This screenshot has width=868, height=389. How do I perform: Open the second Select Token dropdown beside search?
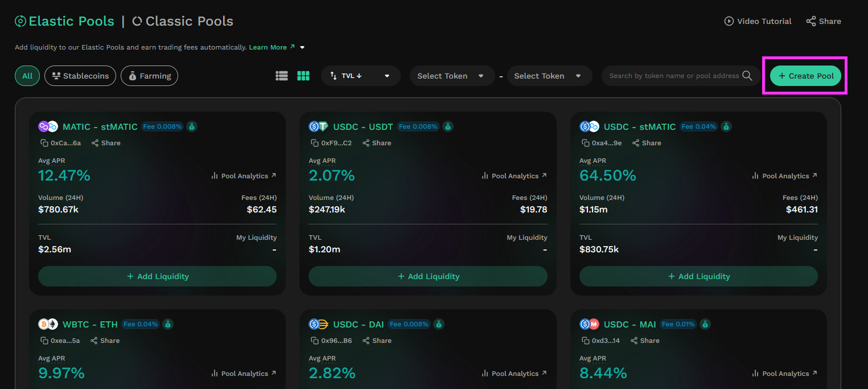(x=549, y=76)
